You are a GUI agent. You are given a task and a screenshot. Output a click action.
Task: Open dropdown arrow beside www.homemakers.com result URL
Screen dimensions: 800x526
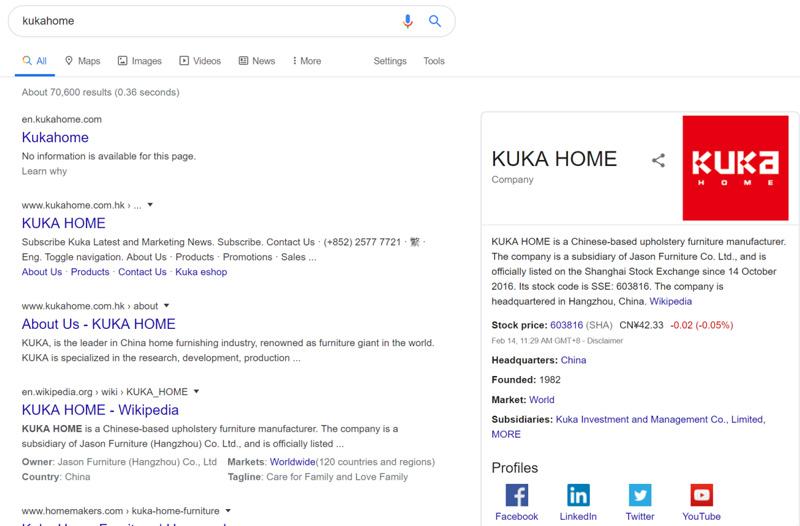228,510
